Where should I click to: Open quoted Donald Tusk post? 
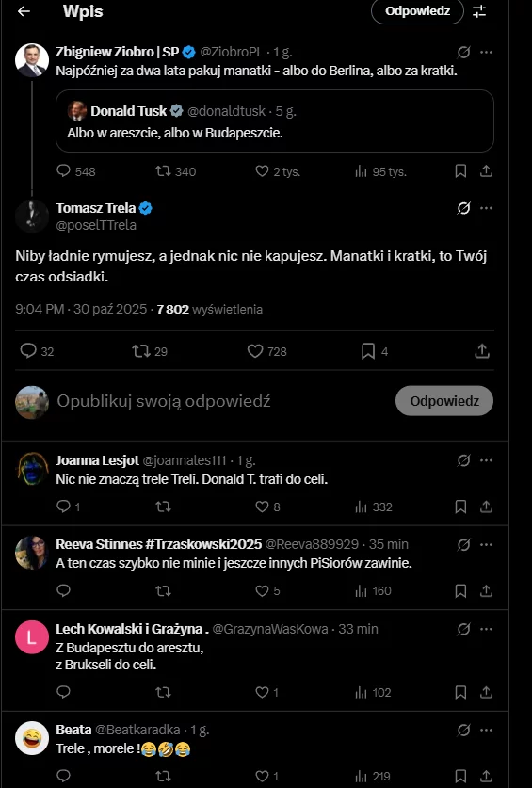tap(275, 121)
